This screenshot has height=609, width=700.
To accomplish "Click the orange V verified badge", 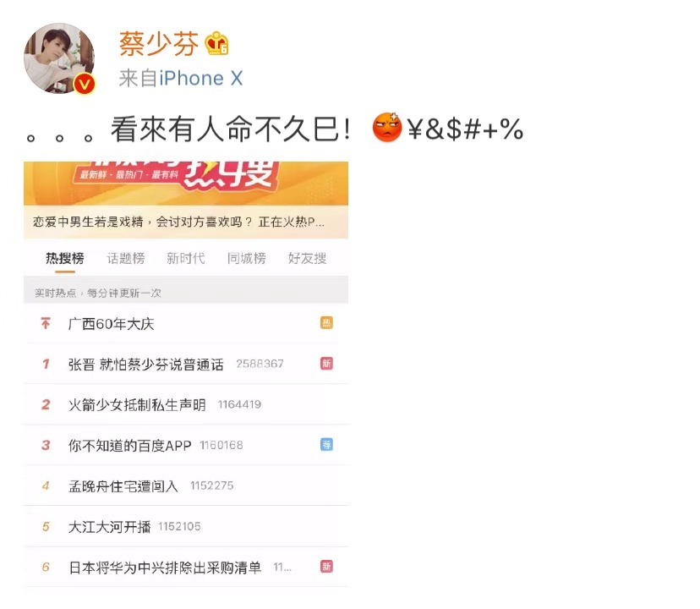I will coord(85,84).
